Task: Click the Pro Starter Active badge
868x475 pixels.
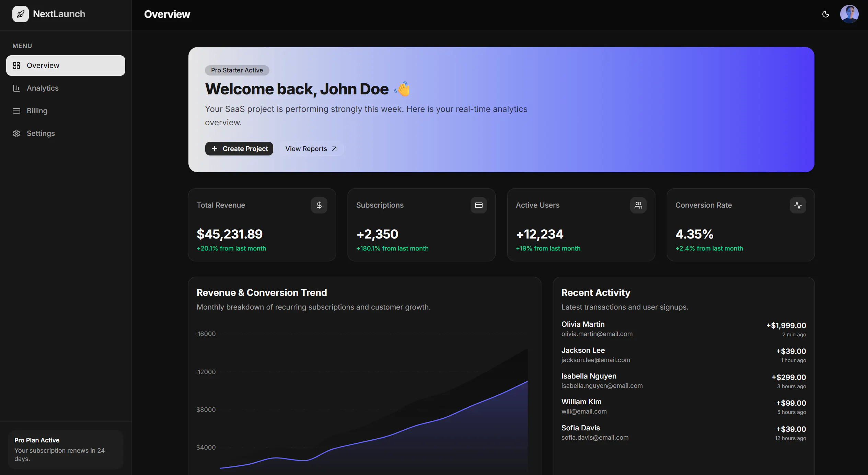Action: (x=237, y=70)
